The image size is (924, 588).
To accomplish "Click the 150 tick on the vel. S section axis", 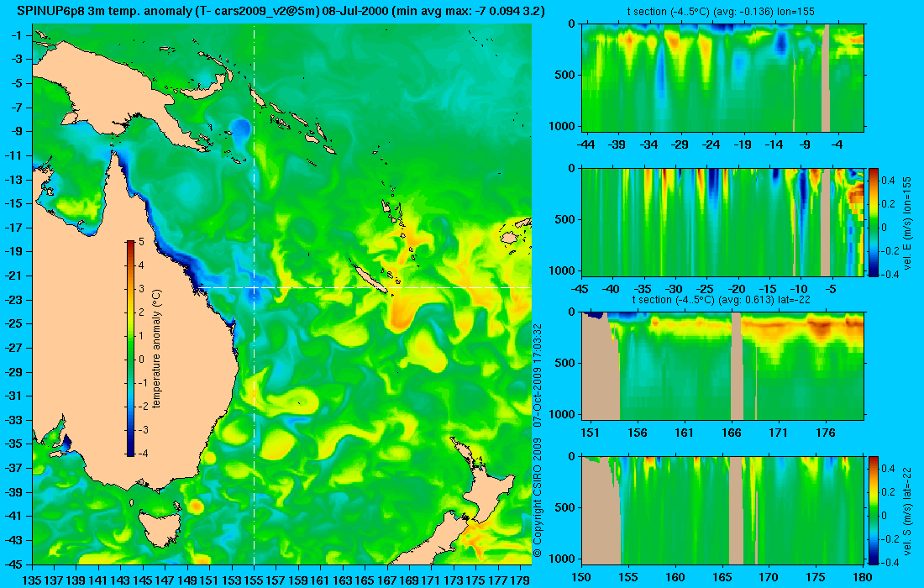I will point(581,577).
